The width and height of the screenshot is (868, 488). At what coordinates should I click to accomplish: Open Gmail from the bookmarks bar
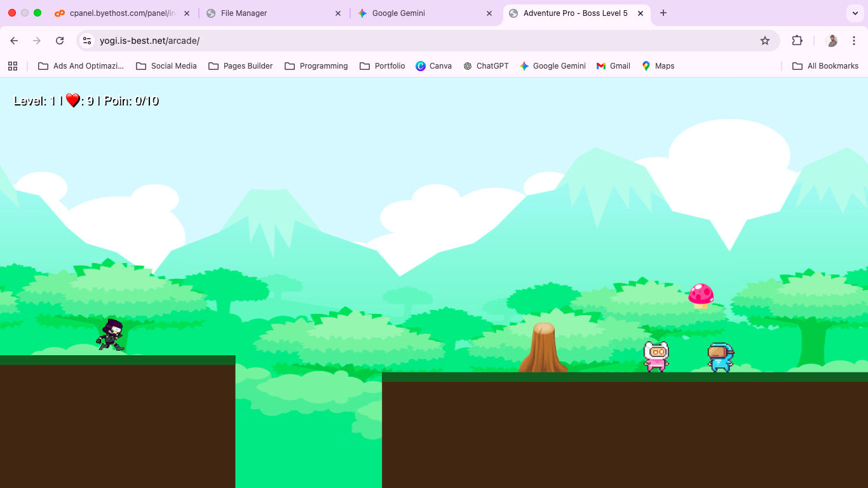pyautogui.click(x=613, y=65)
